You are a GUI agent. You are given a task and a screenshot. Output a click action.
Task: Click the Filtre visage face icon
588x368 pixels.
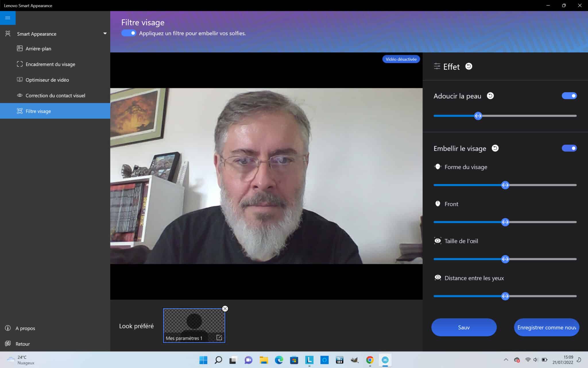click(20, 111)
